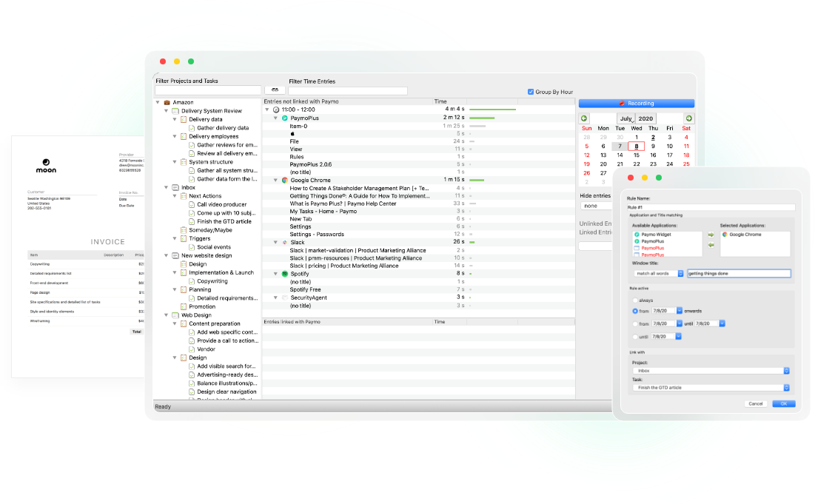Open the Project dropdown showing Inbox
The height and width of the screenshot is (504, 815).
tap(711, 371)
